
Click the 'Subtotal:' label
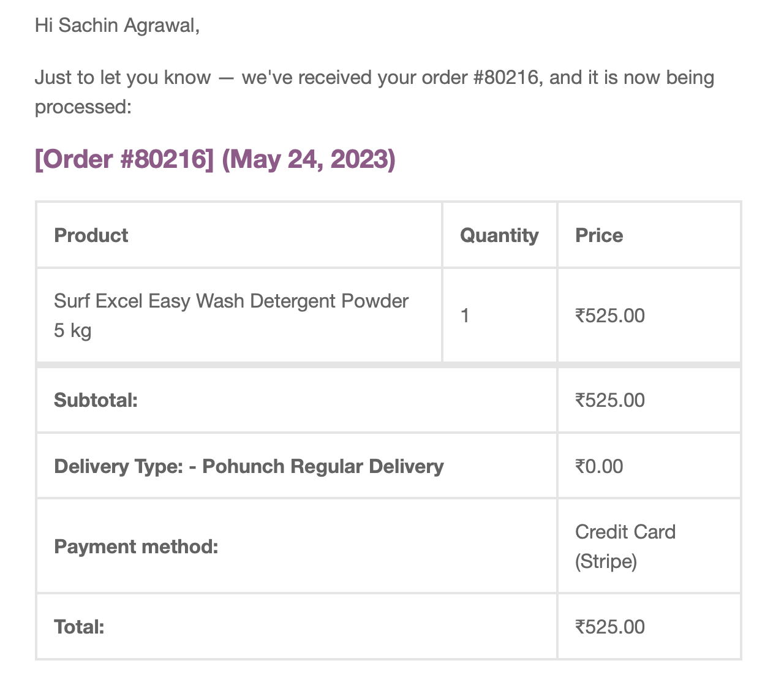pyautogui.click(x=96, y=401)
